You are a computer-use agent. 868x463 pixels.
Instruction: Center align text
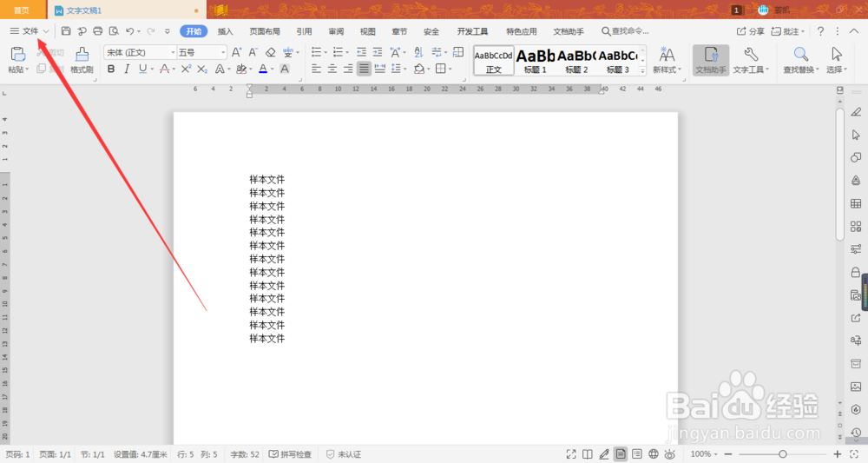click(332, 69)
